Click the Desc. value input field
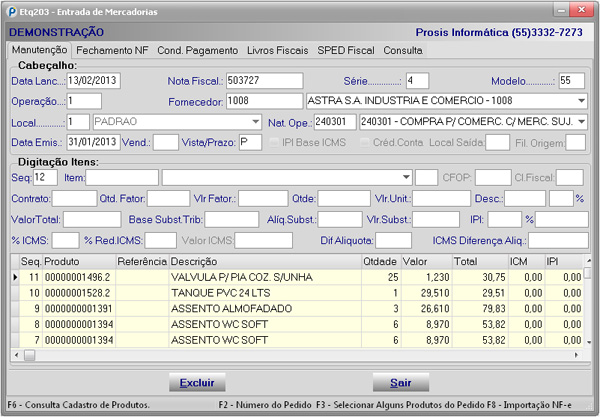Viewport: 600px width, 417px height. [525, 199]
